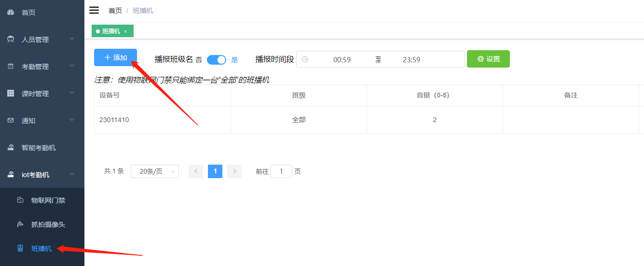This screenshot has width=644, height=266.
Task: Click the volume value 2 cell
Action: tap(435, 120)
